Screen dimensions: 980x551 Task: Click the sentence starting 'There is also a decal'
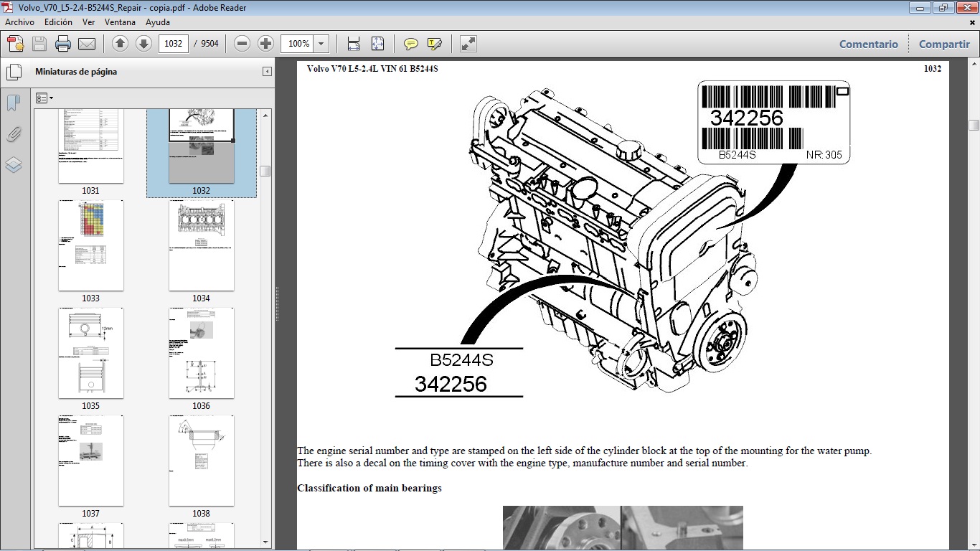click(522, 463)
